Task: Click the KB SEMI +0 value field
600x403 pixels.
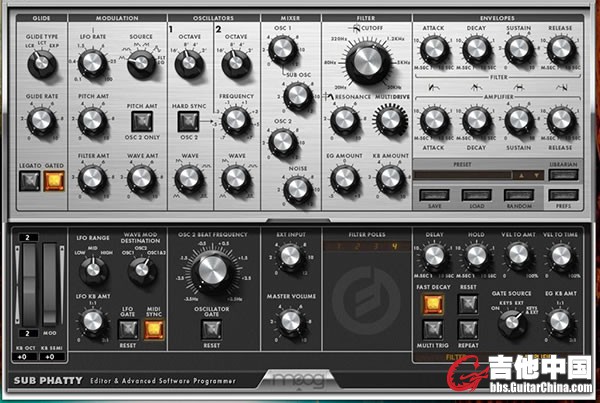Action: click(x=52, y=357)
